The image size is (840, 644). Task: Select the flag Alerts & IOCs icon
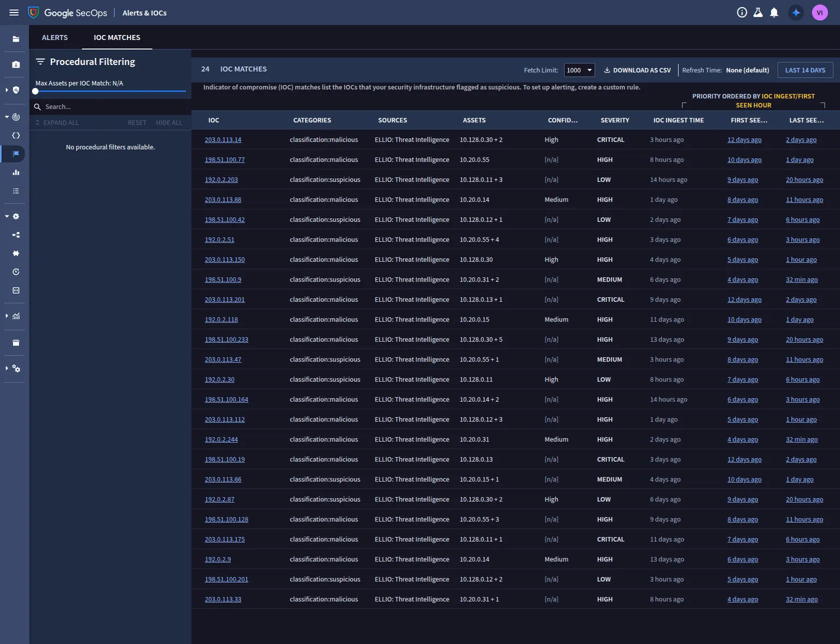[x=16, y=154]
